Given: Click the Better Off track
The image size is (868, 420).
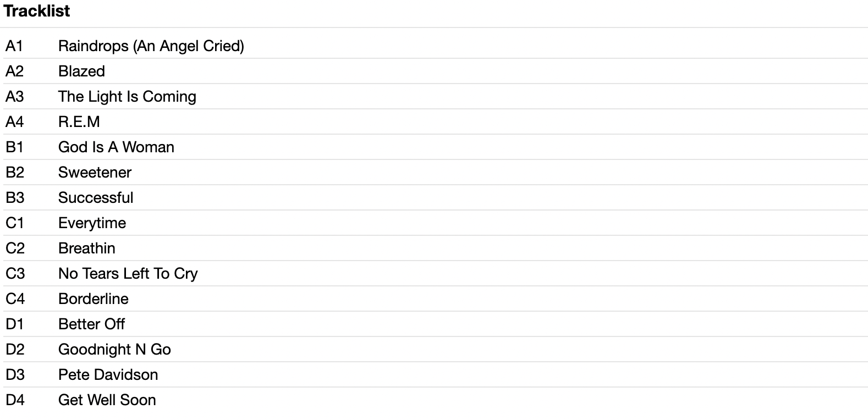Looking at the screenshot, I should (x=91, y=324).
